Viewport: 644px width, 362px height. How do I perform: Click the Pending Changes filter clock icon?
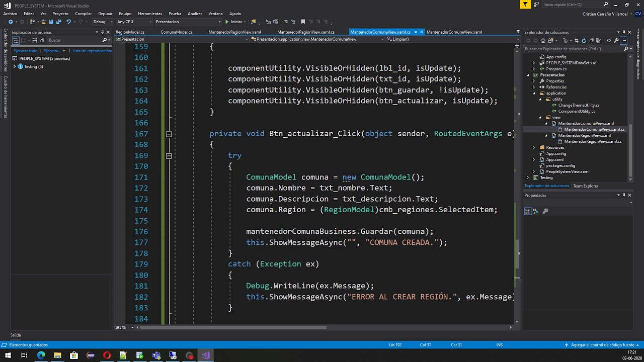(566, 41)
